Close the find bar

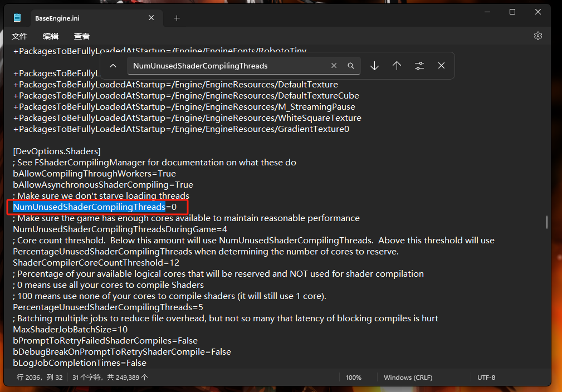tap(441, 66)
